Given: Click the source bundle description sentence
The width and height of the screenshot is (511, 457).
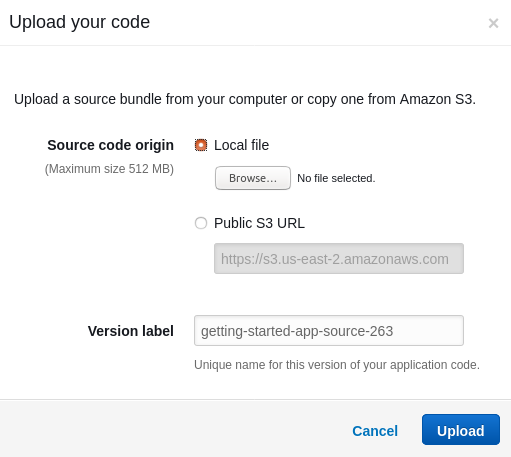Looking at the screenshot, I should pyautogui.click(x=245, y=99).
